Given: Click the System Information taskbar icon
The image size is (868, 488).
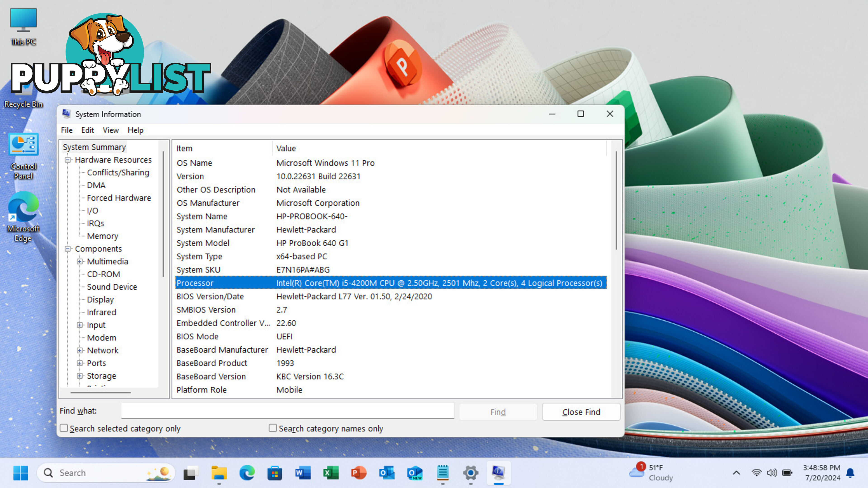Looking at the screenshot, I should tap(498, 473).
